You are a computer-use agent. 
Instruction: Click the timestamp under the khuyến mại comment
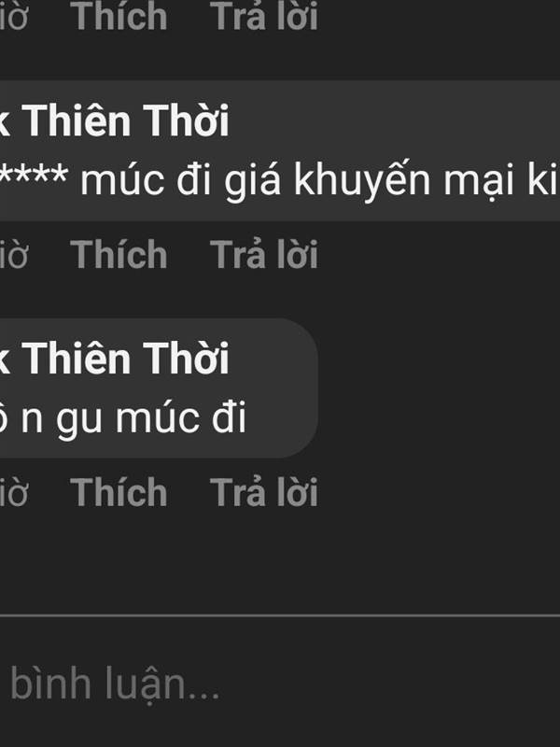click(14, 254)
